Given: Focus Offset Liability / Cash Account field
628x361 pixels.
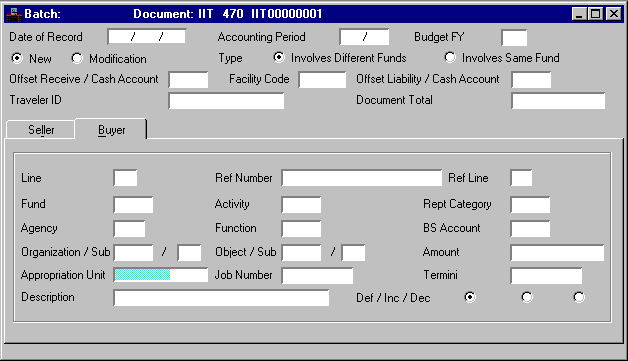Looking at the screenshot, I should pos(531,80).
